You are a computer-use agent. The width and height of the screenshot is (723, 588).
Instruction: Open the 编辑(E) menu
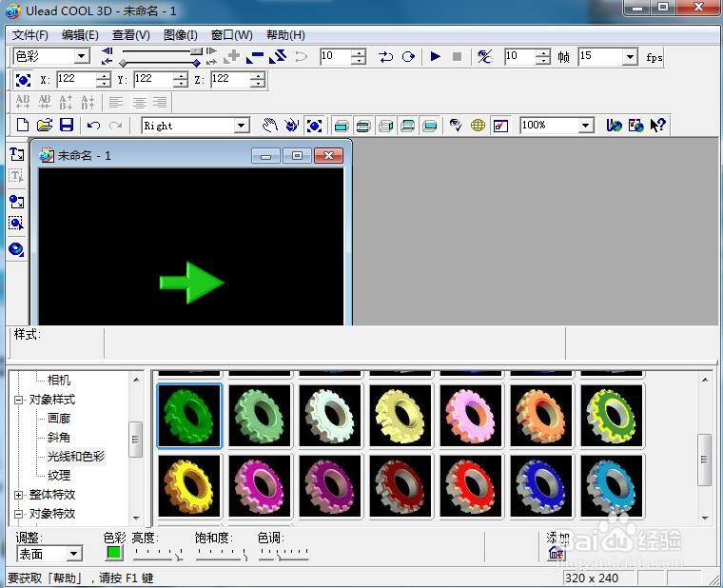(80, 35)
